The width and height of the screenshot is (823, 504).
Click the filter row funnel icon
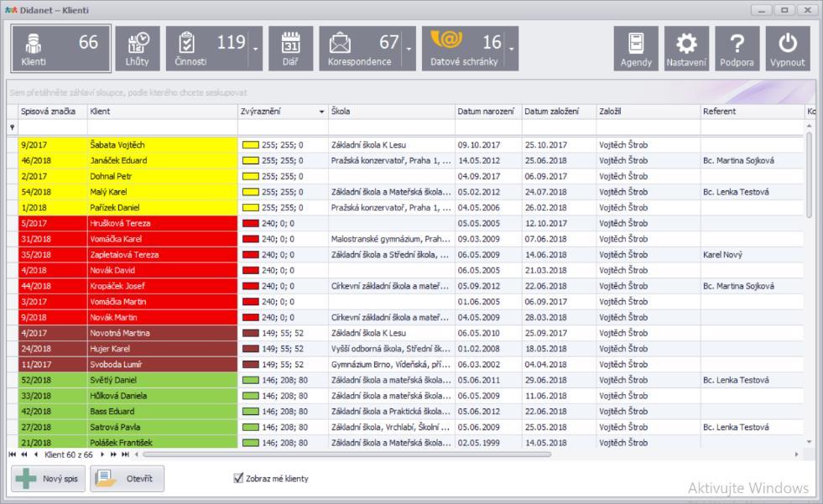12,127
